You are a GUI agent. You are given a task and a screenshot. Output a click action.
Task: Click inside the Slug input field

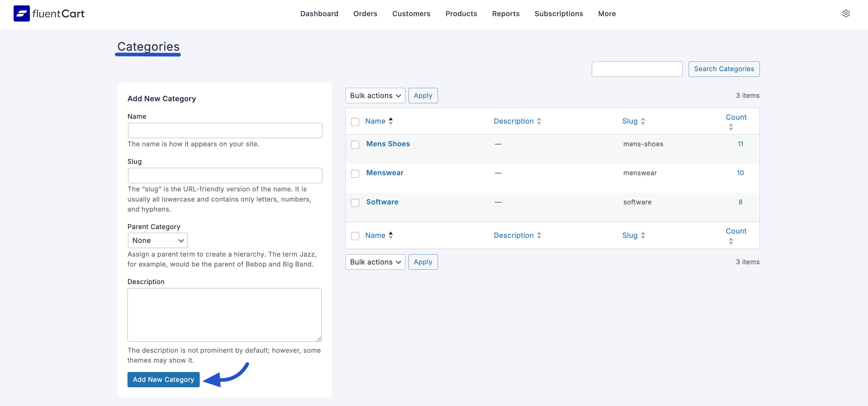pyautogui.click(x=225, y=175)
